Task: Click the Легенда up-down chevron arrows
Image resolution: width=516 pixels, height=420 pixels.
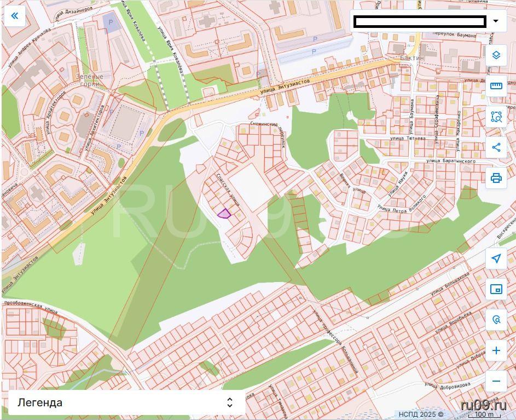Action: tap(230, 402)
